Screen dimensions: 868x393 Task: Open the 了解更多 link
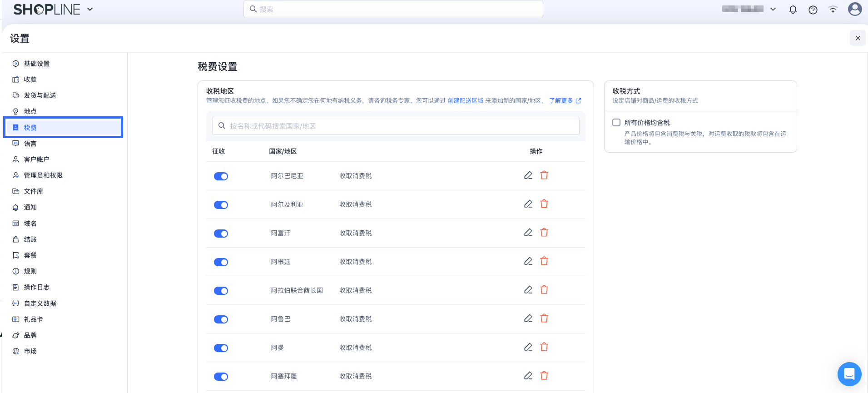tap(565, 101)
